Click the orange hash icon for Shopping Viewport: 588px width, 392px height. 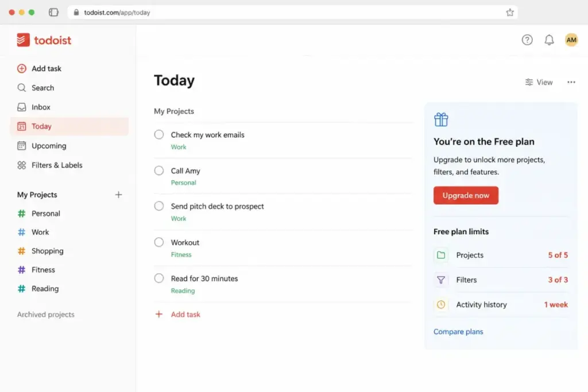tap(22, 251)
